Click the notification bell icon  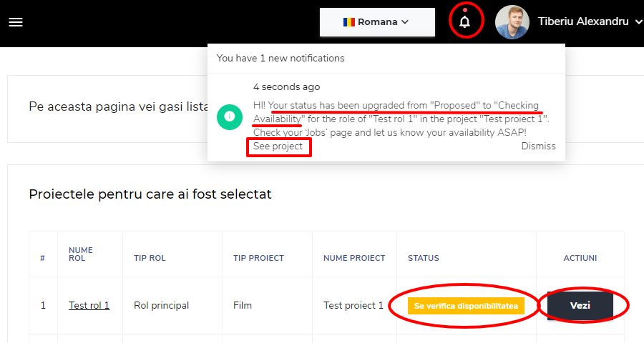pos(465,21)
